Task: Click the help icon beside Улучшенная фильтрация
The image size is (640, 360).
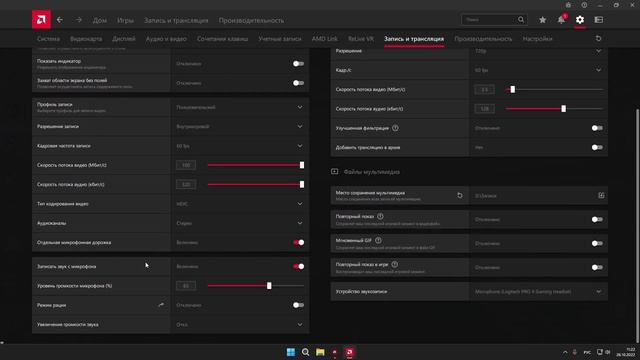Action: click(x=396, y=128)
